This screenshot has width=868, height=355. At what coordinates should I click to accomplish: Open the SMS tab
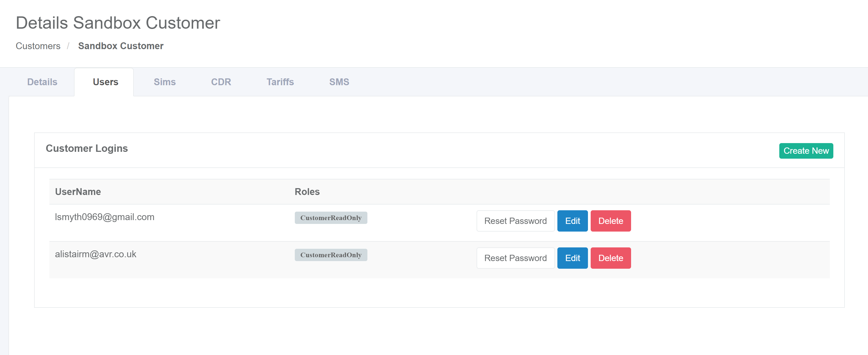339,82
